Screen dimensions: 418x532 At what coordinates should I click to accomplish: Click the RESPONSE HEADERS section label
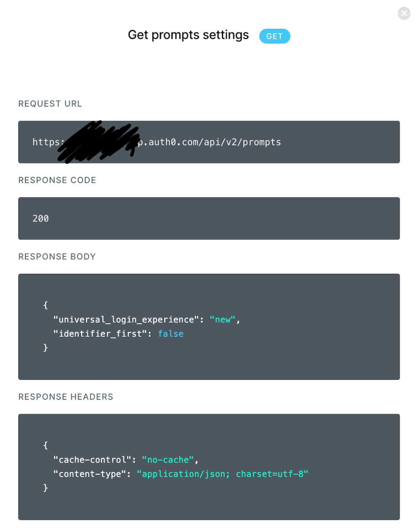[x=66, y=397]
